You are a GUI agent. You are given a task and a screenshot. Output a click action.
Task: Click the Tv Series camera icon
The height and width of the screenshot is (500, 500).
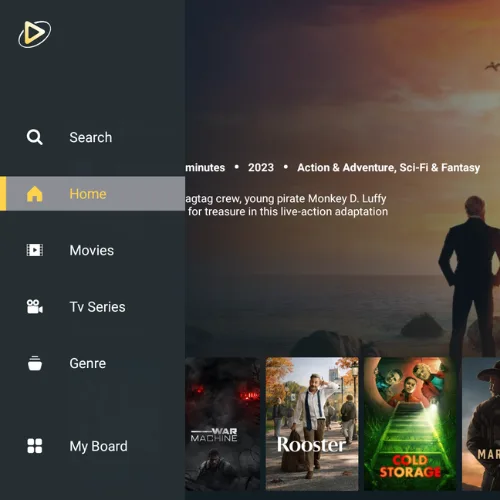35,307
